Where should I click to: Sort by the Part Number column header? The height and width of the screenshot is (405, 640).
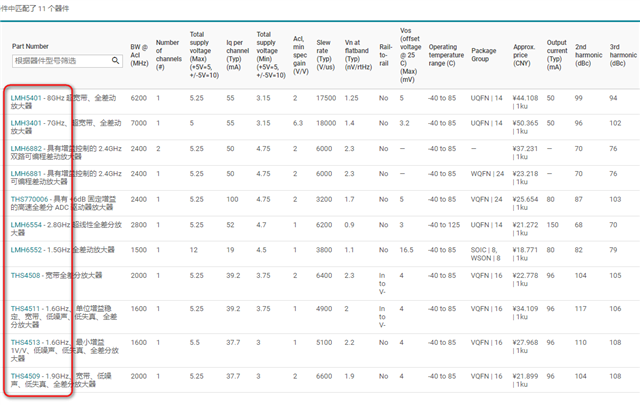pos(30,46)
